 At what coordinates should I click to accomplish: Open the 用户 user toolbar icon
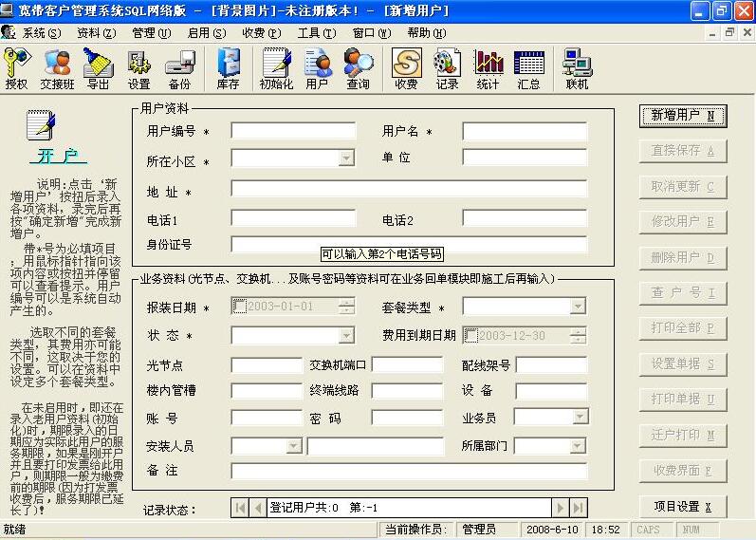pyautogui.click(x=317, y=68)
